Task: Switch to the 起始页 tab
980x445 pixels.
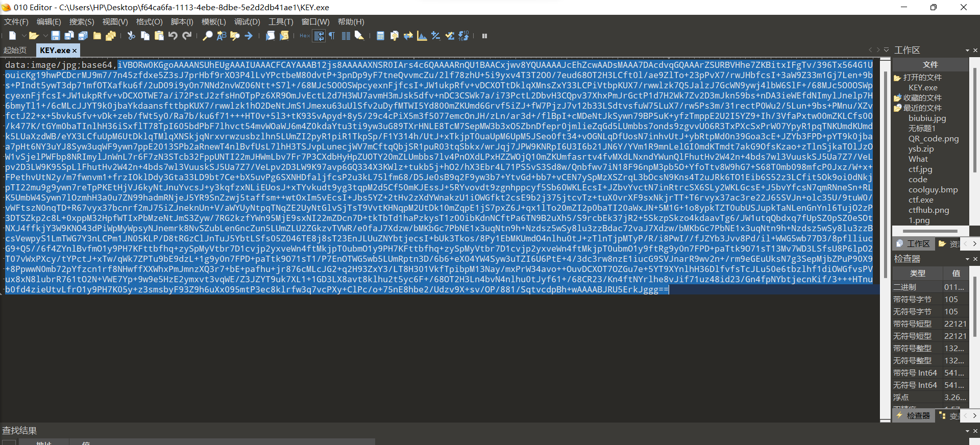Action: coord(15,50)
